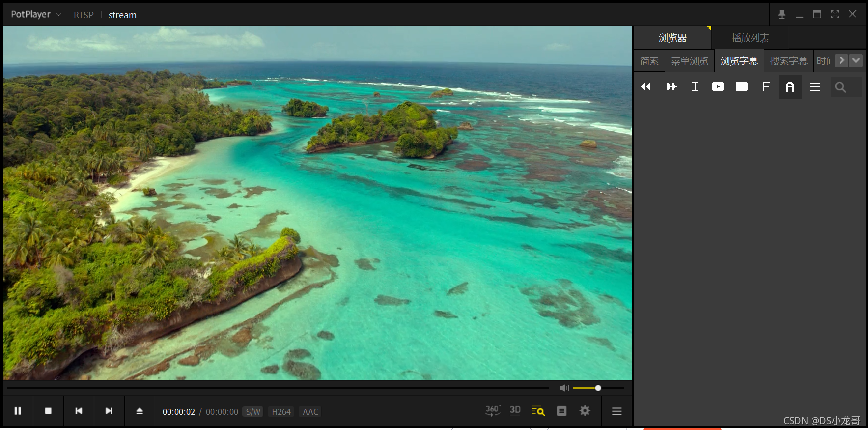The height and width of the screenshot is (430, 868).
Task: Jump to previous subtitle line
Action: [646, 87]
